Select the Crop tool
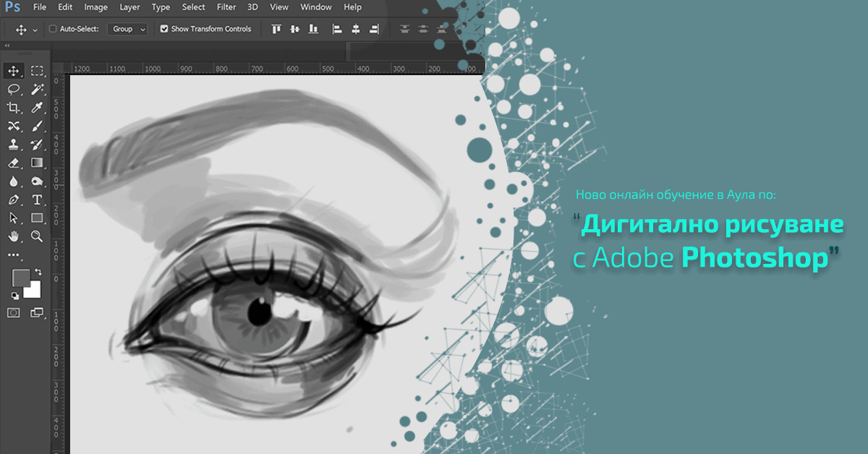This screenshot has height=454, width=868. click(13, 108)
